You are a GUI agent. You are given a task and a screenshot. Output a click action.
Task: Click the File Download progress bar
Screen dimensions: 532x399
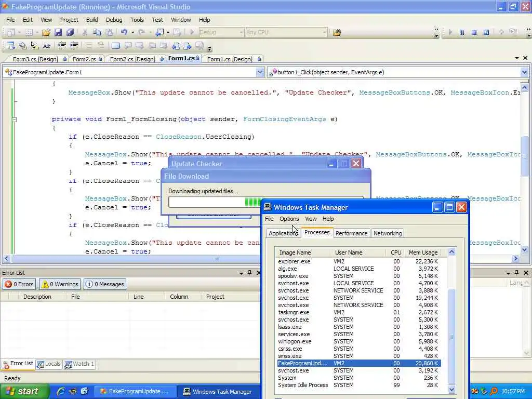coord(215,202)
